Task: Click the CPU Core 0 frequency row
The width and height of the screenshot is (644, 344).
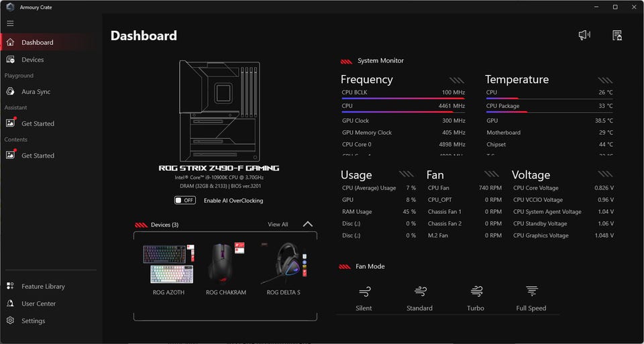Action: [x=403, y=144]
